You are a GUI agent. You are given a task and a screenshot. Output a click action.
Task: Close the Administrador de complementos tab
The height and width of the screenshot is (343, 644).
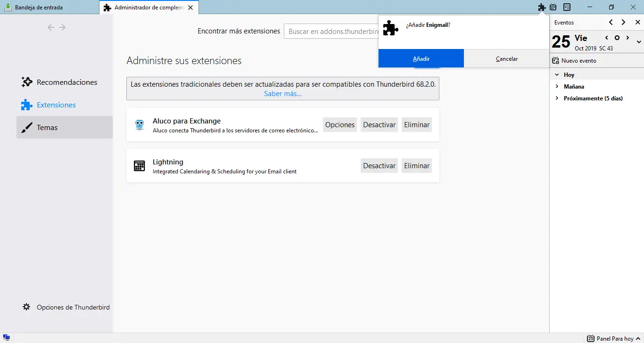coord(190,8)
